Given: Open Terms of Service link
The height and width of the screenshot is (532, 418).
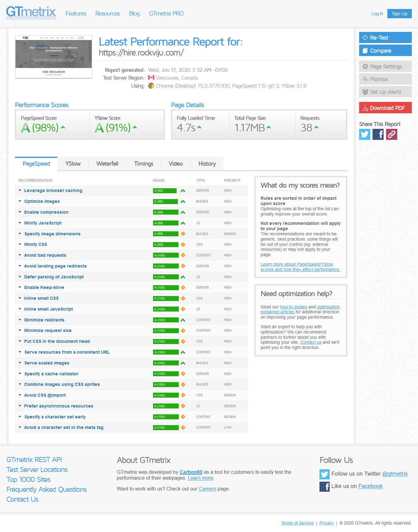Looking at the screenshot, I should coord(297,523).
